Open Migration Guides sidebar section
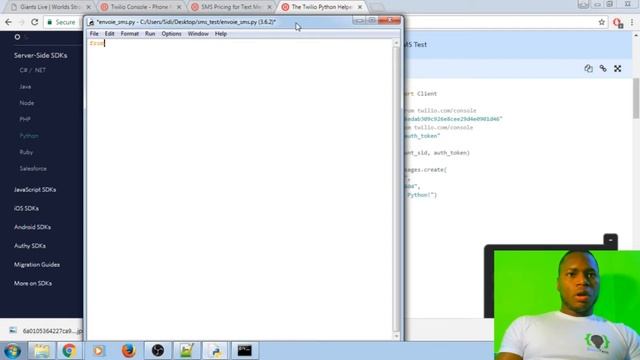This screenshot has height=360, width=640. click(x=37, y=264)
